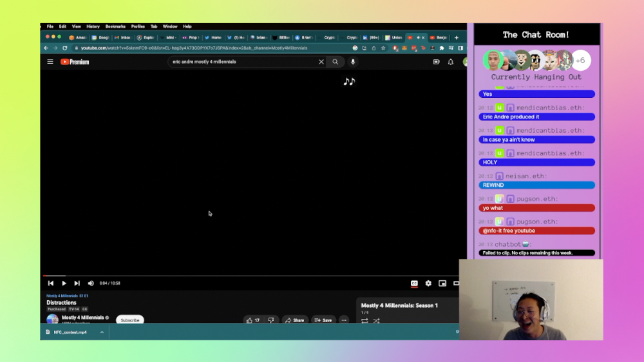Open Mostly 4 Millennials channel avatar
644x362 pixels.
[53, 319]
